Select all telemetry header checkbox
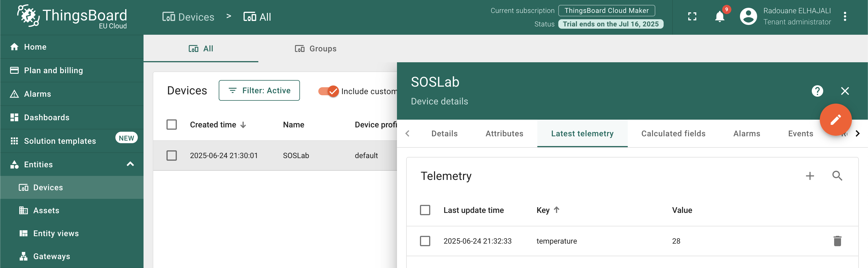Image resolution: width=868 pixels, height=268 pixels. pyautogui.click(x=425, y=210)
